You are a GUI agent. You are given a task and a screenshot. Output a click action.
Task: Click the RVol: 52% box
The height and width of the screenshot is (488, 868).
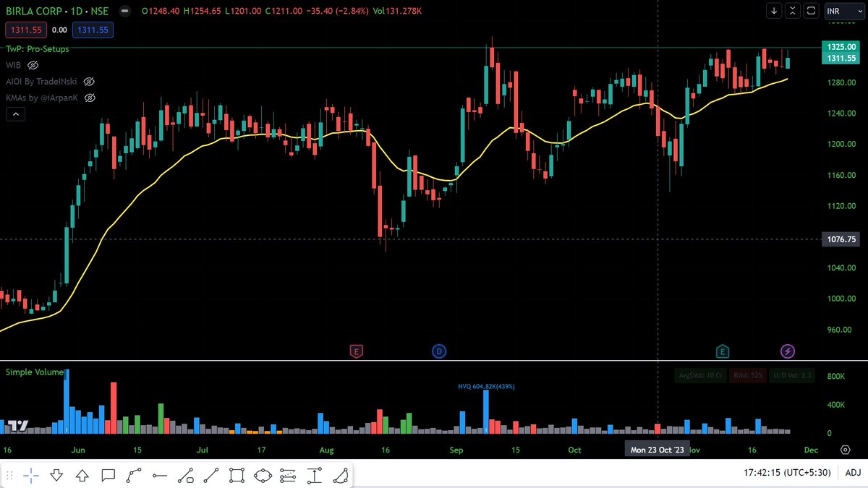click(x=748, y=375)
